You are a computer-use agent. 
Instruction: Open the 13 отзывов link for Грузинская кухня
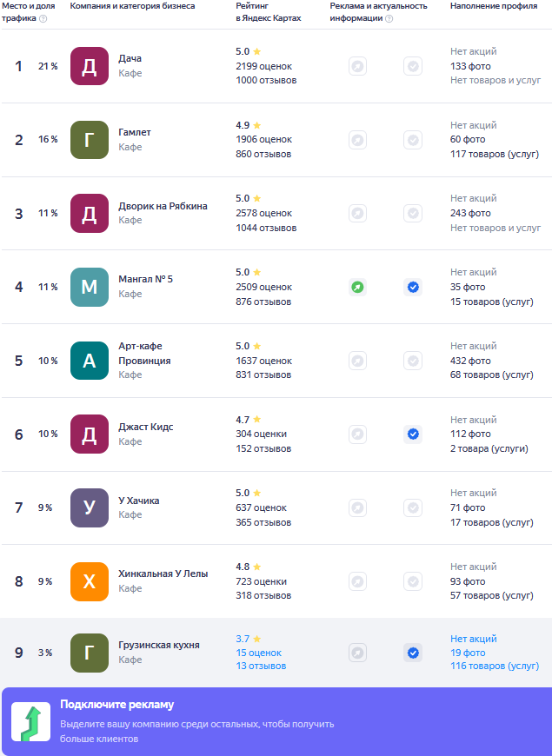(x=261, y=666)
